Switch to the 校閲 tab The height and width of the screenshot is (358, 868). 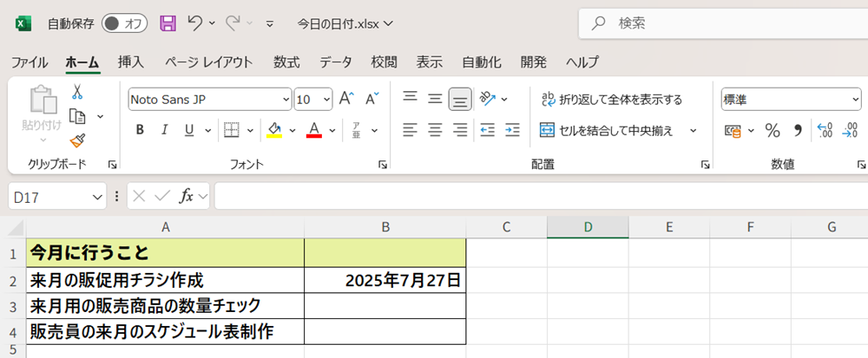(x=385, y=62)
